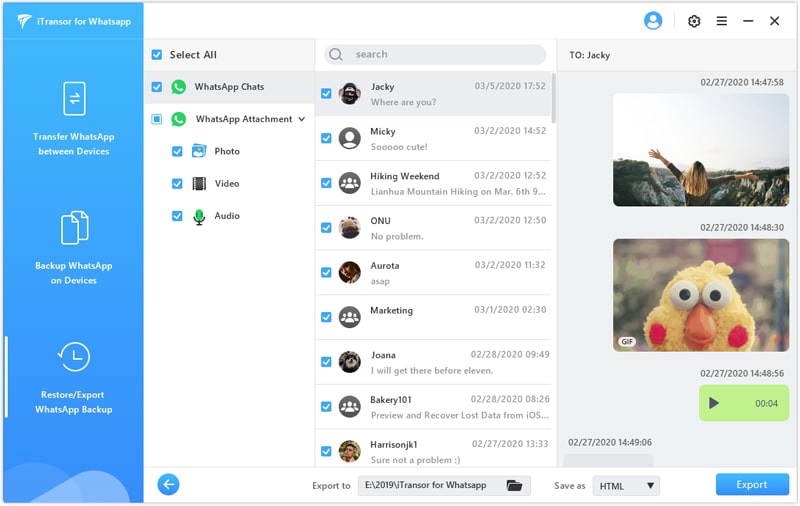The height and width of the screenshot is (506, 800).
Task: Select 'No problem.' message preview
Action: pyautogui.click(x=397, y=237)
